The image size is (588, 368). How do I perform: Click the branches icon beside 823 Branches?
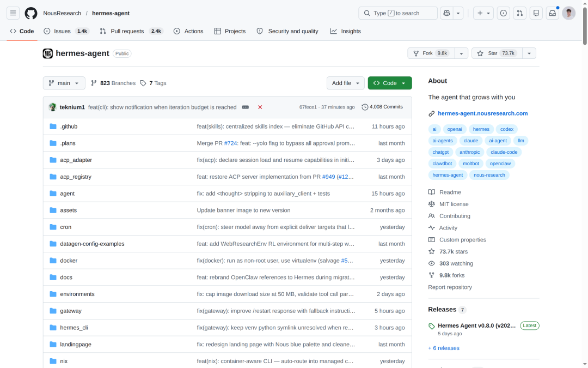pos(94,83)
